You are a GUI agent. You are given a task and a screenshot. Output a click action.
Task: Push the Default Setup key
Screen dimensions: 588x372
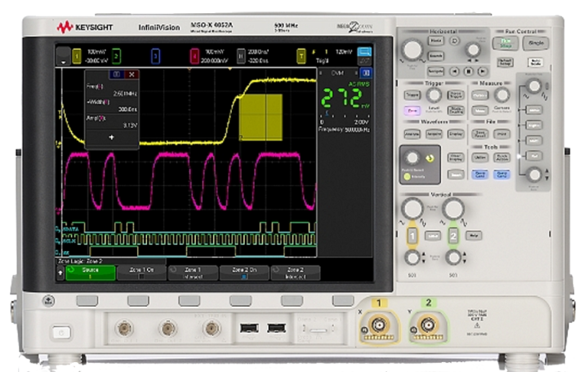click(x=506, y=62)
